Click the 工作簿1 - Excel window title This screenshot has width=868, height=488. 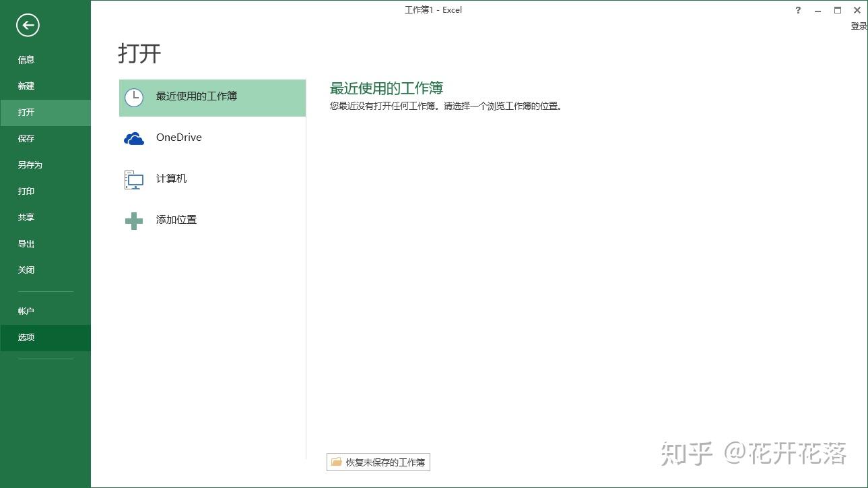tap(433, 10)
